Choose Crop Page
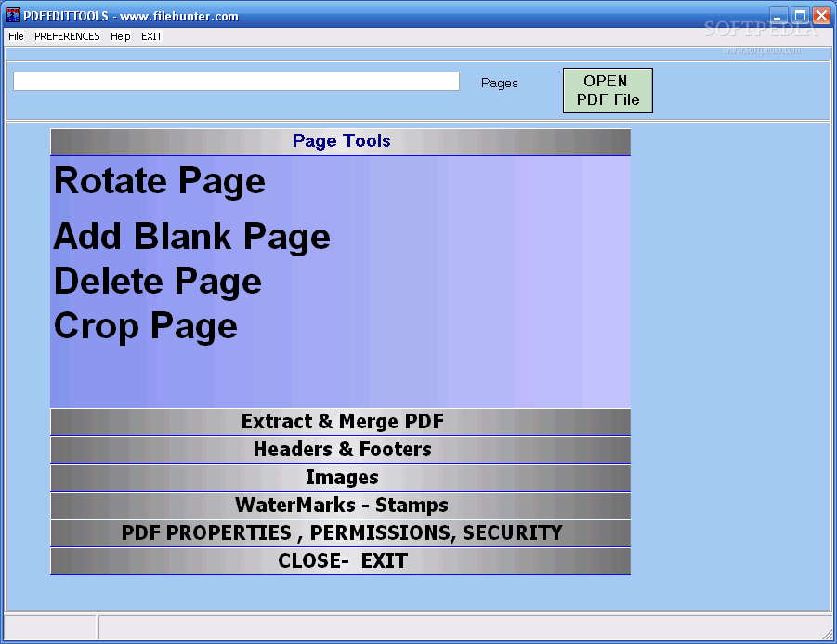Viewport: 837px width, 644px height. [146, 326]
